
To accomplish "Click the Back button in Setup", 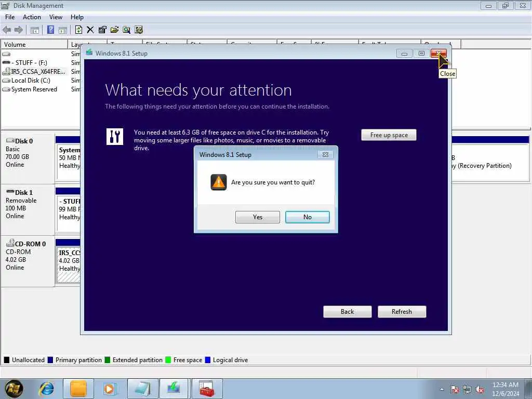I will [x=348, y=312].
